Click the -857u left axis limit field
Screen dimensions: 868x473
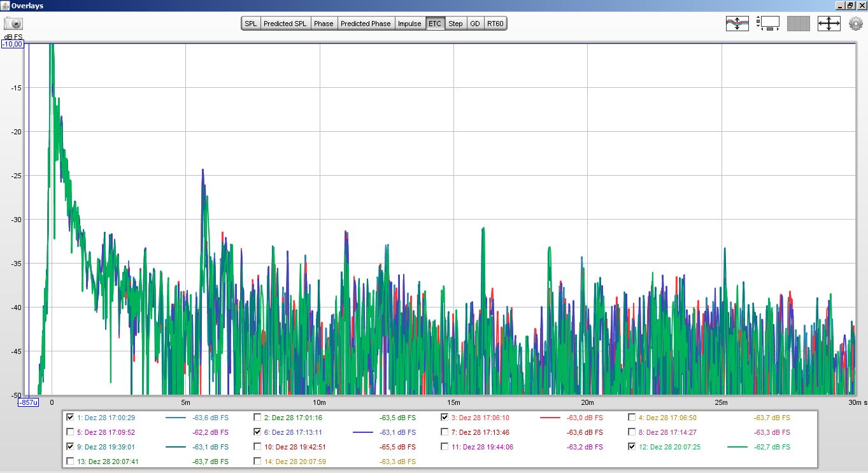28,402
